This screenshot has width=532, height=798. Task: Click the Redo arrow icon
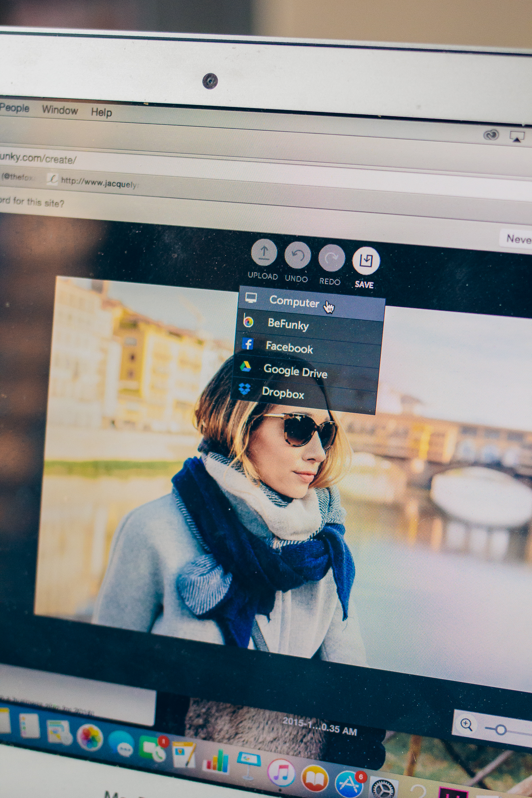pyautogui.click(x=331, y=258)
